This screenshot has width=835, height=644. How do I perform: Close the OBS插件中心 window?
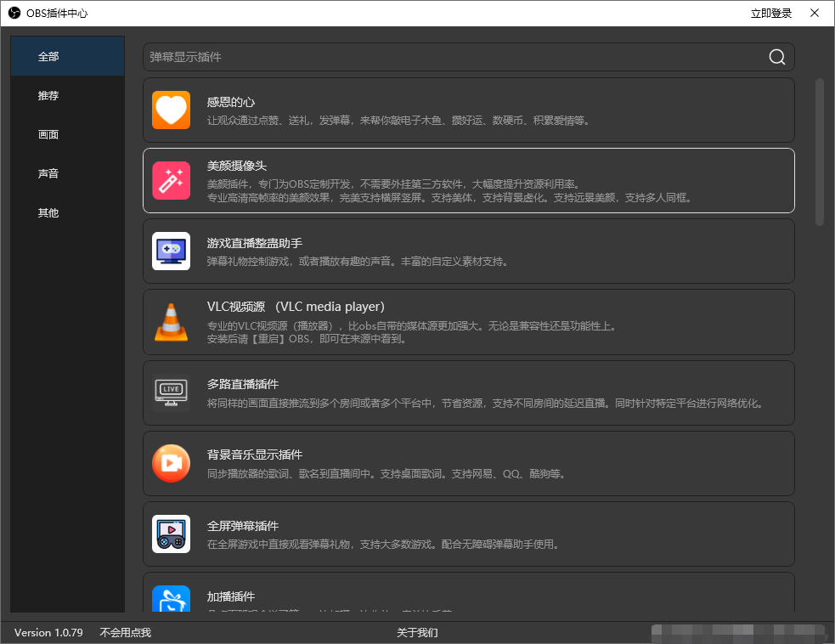(x=815, y=13)
